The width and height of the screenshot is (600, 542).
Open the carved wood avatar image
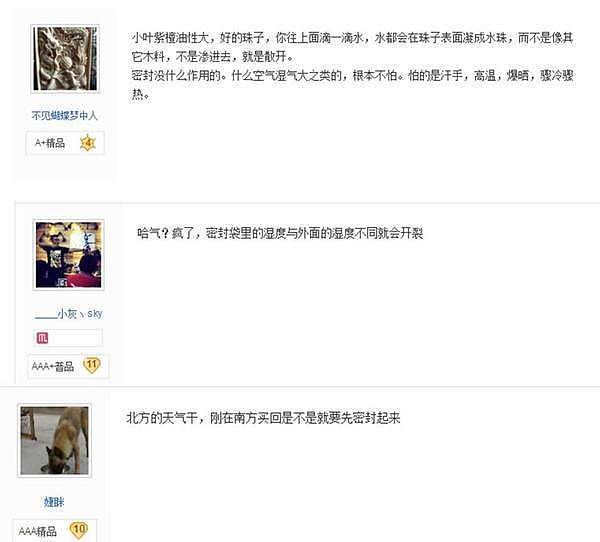point(65,59)
